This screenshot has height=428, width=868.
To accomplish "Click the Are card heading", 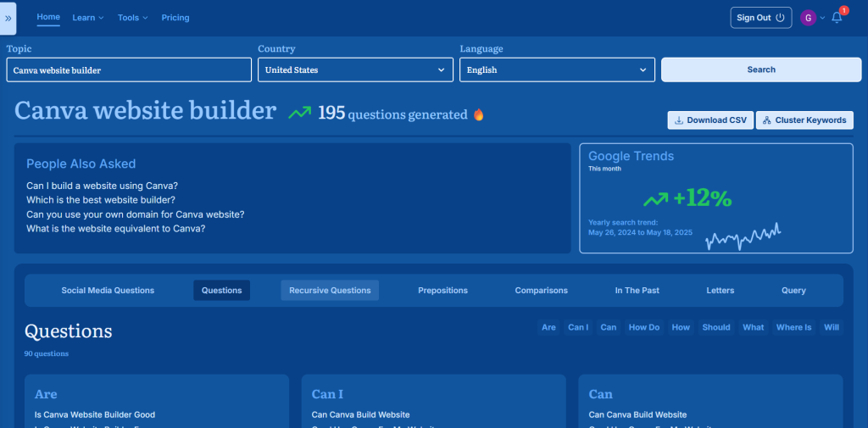I will [x=46, y=394].
